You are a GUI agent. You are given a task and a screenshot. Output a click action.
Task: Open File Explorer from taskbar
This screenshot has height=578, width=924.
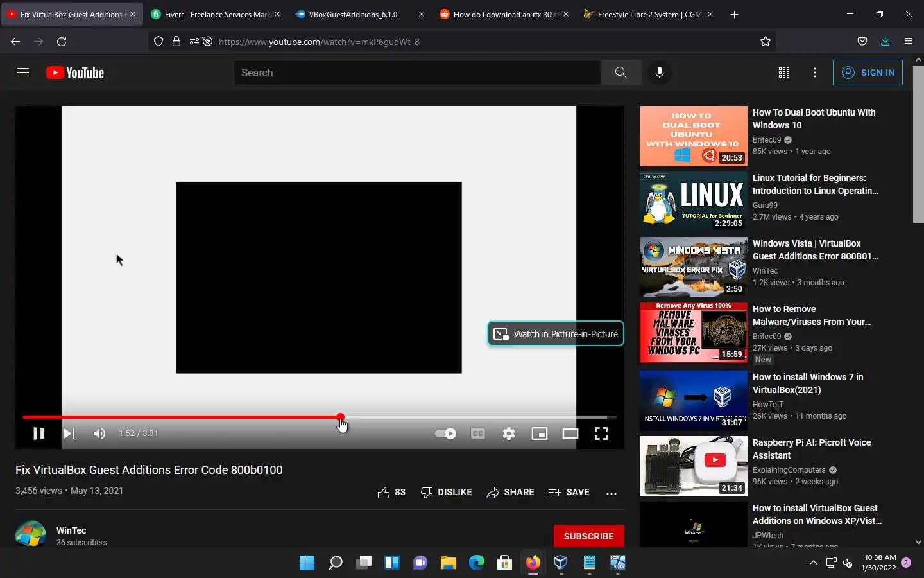point(448,563)
